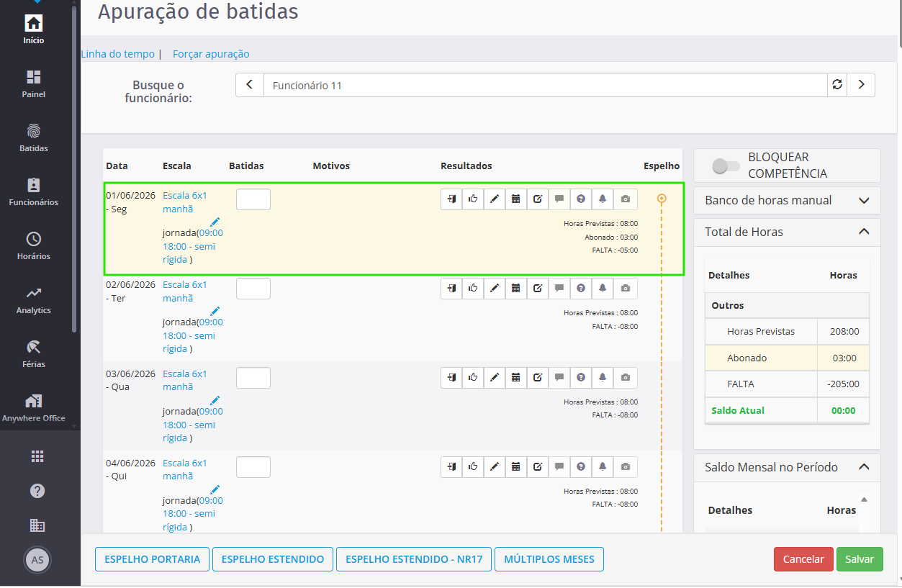Click the red Cancelar button
This screenshot has width=902, height=588.
coord(803,559)
